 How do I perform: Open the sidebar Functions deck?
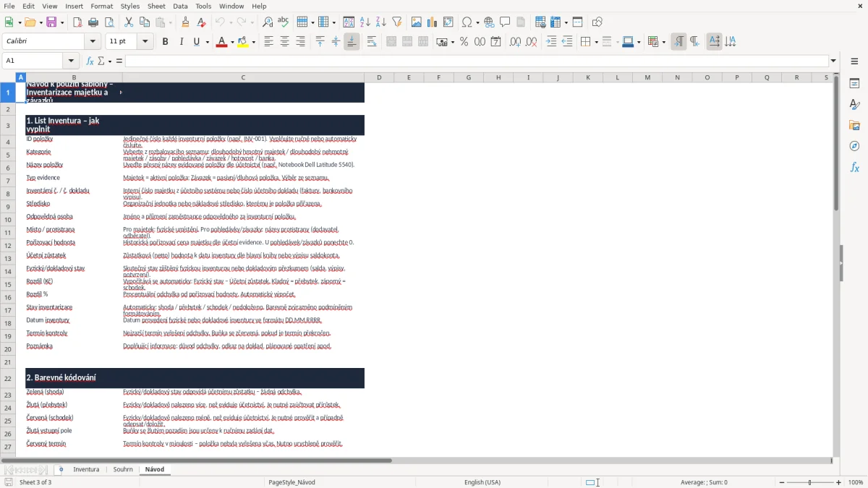[854, 168]
